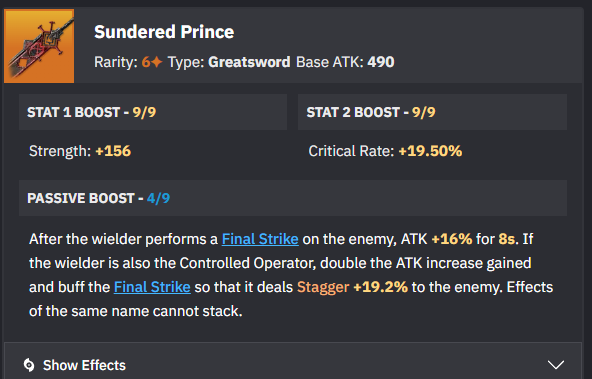Expand the Show Effects chevron arrow

click(556, 365)
